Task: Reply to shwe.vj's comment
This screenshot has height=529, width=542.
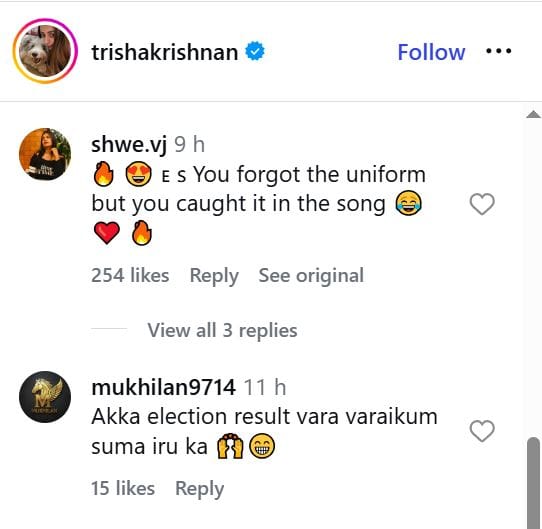Action: [214, 276]
